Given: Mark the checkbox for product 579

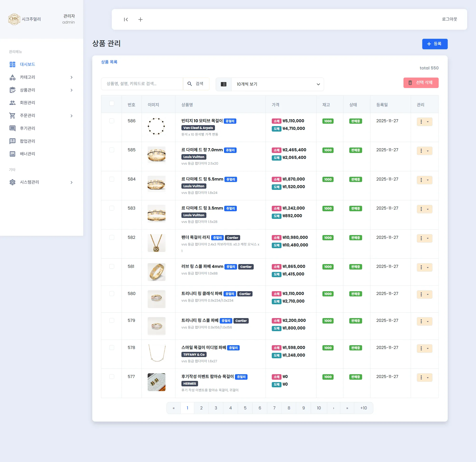Looking at the screenshot, I should 112,320.
